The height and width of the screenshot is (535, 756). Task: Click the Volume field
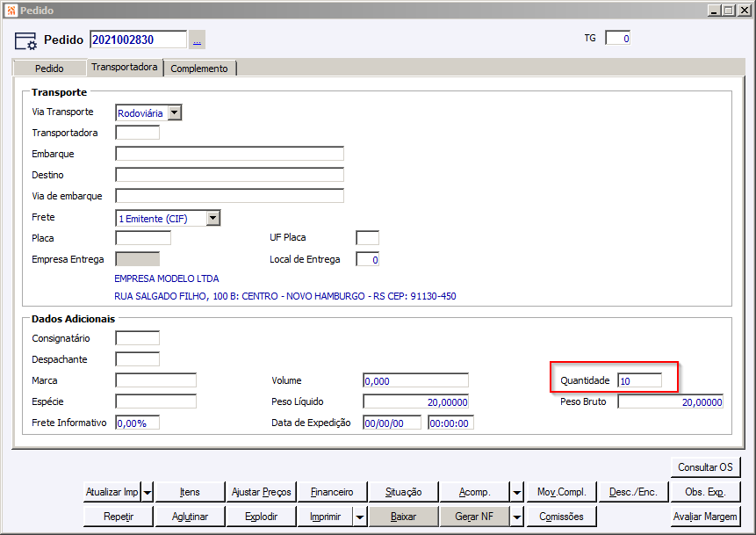415,380
